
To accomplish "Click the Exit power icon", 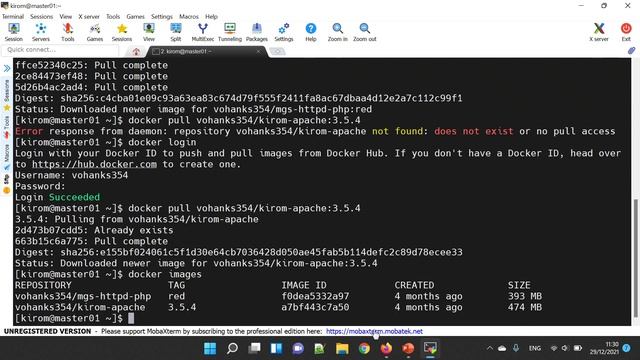I will click(x=626, y=32).
